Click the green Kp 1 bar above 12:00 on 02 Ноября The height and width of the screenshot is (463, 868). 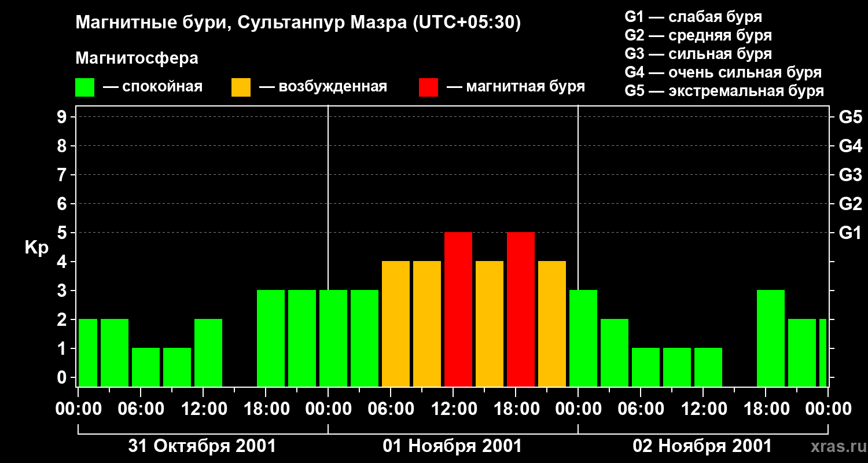[708, 368]
